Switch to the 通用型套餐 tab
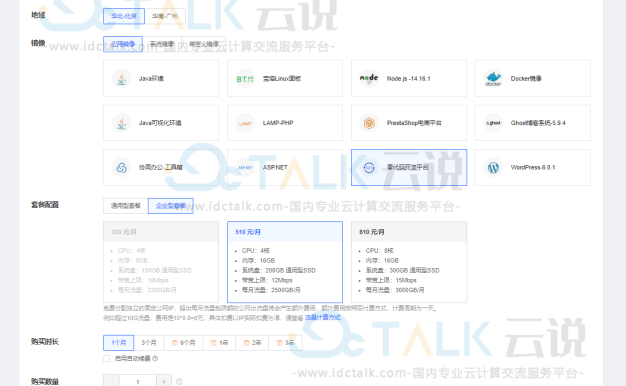Screen dimensions: 626x386 pos(126,206)
